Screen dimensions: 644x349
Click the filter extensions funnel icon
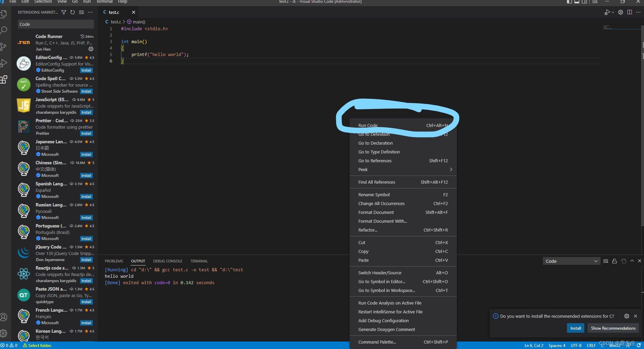(64, 12)
